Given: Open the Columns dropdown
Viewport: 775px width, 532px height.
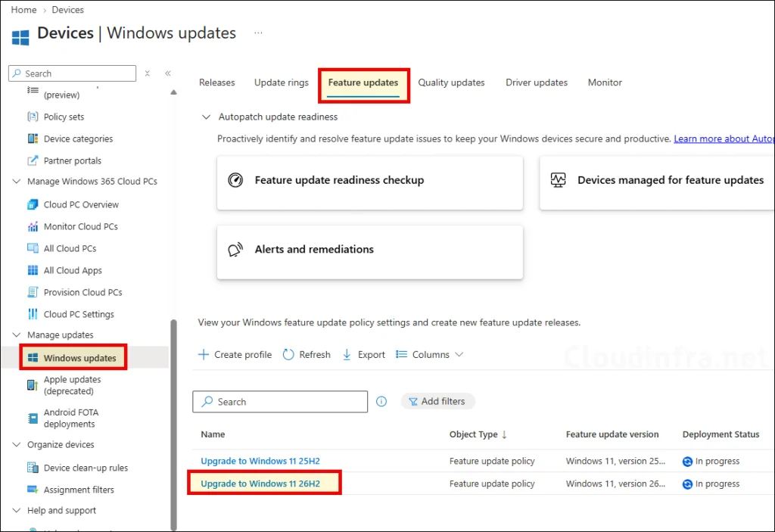Looking at the screenshot, I should point(430,354).
